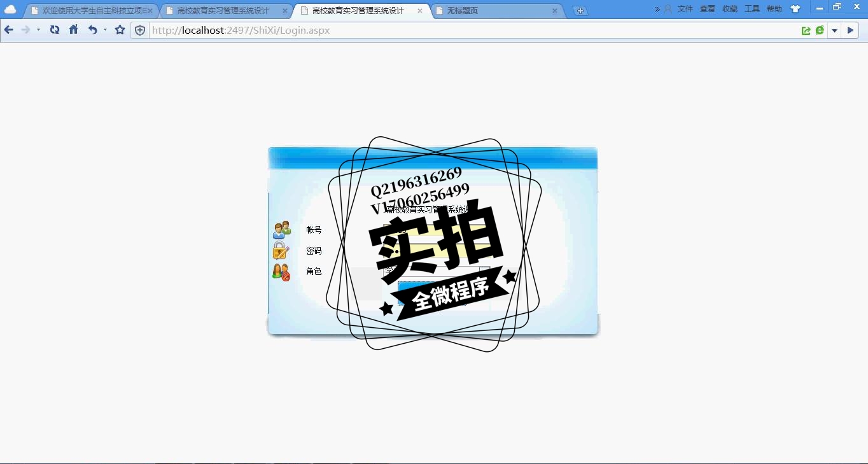Close the 欢迎使用大学生自主科技立项 tab
The height and width of the screenshot is (464, 868).
click(x=150, y=11)
